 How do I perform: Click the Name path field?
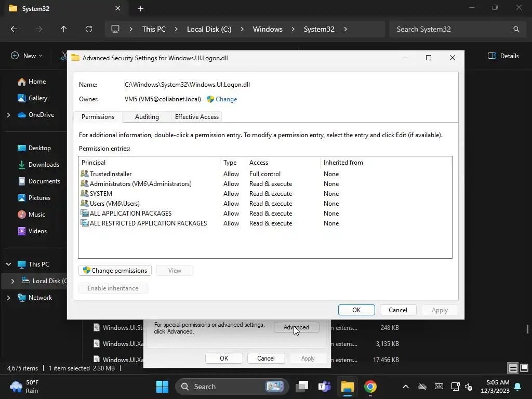point(187,85)
